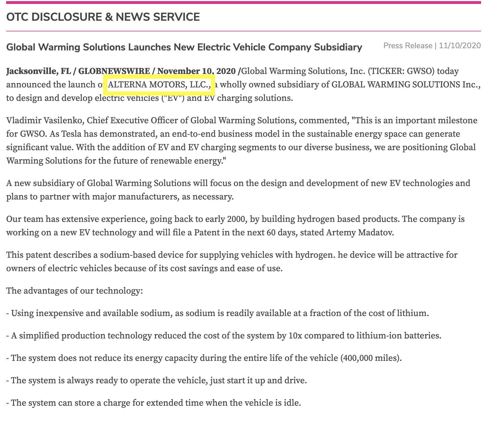This screenshot has width=504, height=427.
Task: Click the line 'The advantages of our technology:'
Action: click(x=75, y=291)
